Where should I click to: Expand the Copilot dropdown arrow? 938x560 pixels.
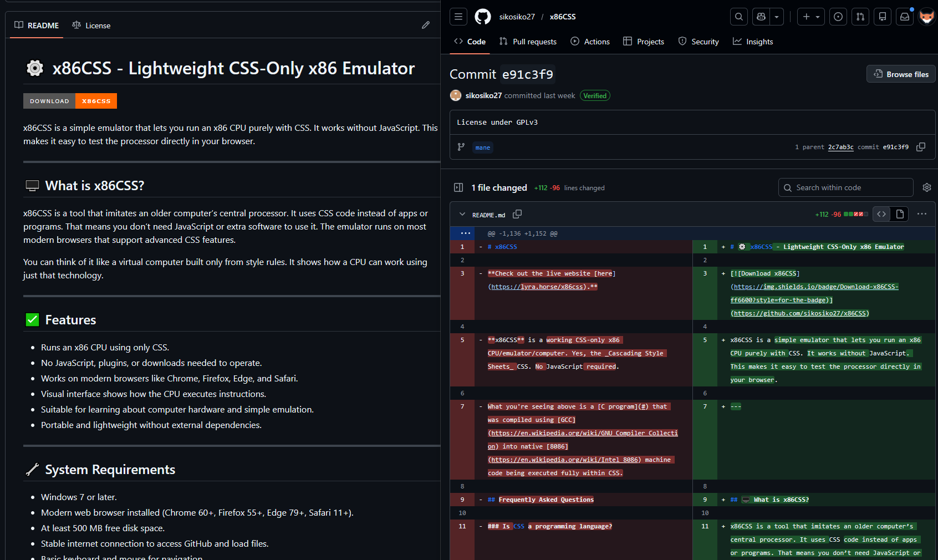pyautogui.click(x=777, y=17)
